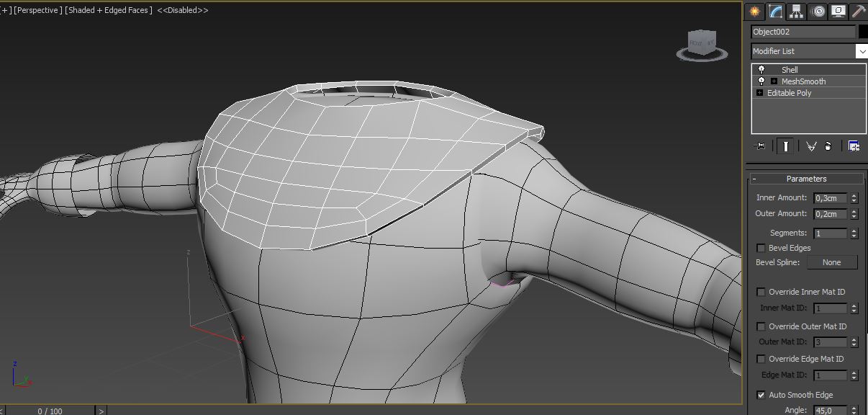This screenshot has width=868, height=415.
Task: Expand the Editable Poly stack entry
Action: pos(759,93)
